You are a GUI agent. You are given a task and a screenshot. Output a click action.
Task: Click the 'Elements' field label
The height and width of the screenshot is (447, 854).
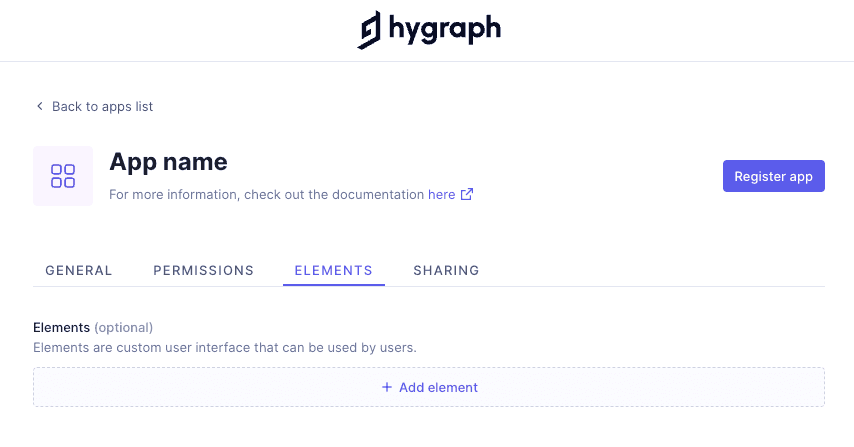62,327
